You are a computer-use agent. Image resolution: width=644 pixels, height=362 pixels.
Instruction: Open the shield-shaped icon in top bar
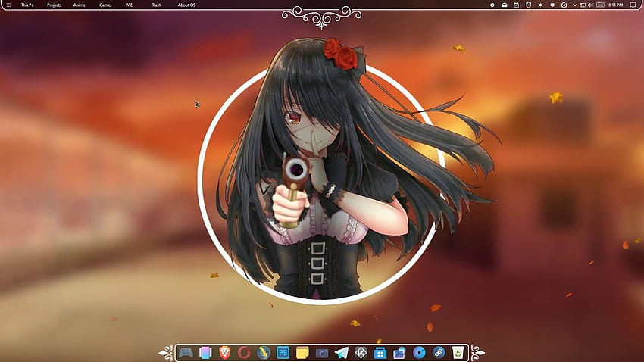point(552,5)
